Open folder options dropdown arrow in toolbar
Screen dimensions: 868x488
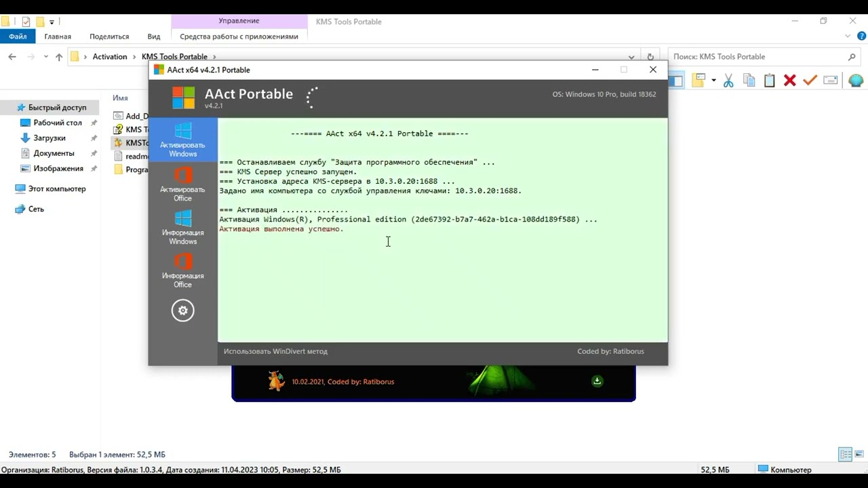(713, 81)
